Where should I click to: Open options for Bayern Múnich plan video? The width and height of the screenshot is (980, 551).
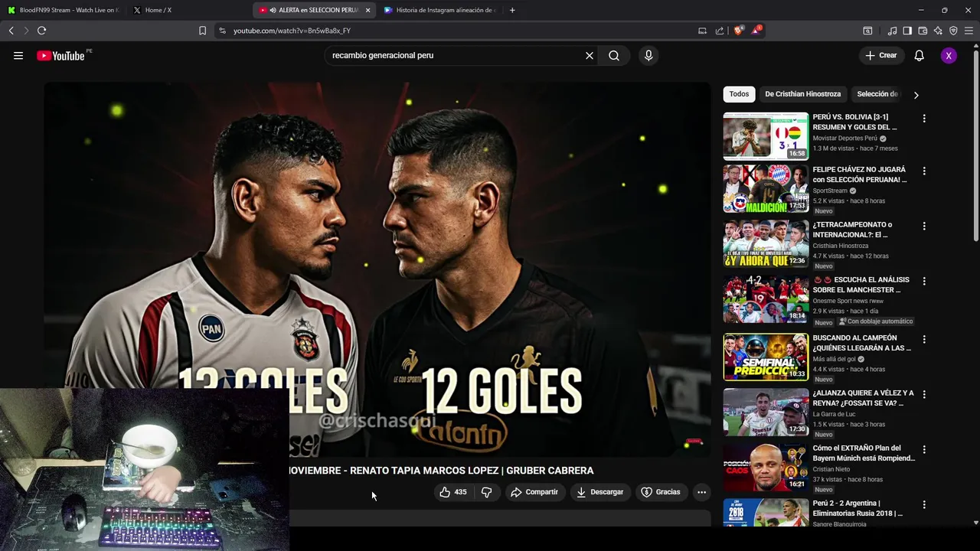pyautogui.click(x=924, y=449)
